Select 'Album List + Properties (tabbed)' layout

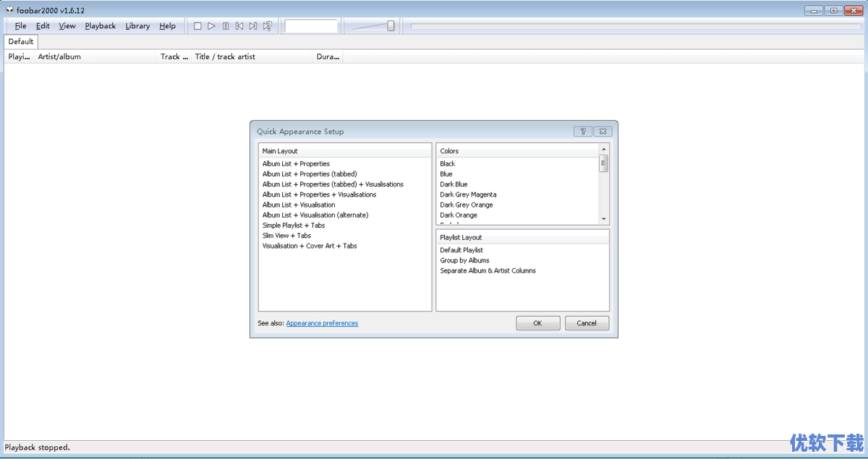(x=310, y=174)
